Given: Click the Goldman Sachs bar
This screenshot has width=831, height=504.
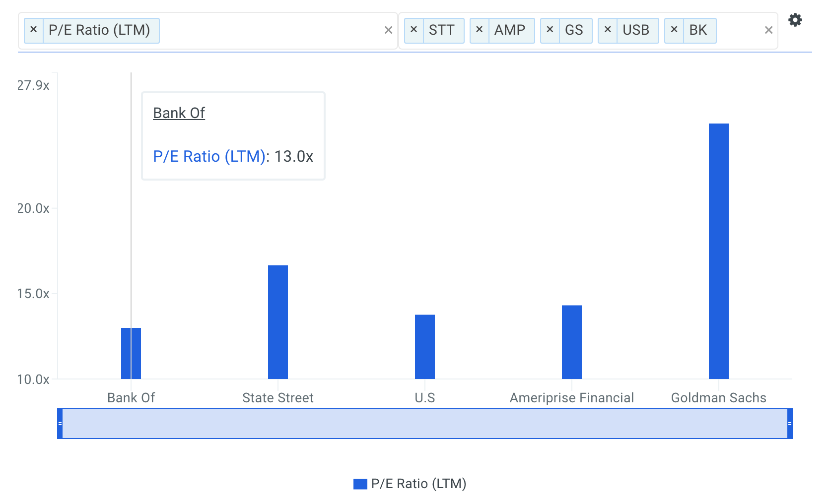Looking at the screenshot, I should pyautogui.click(x=719, y=251).
